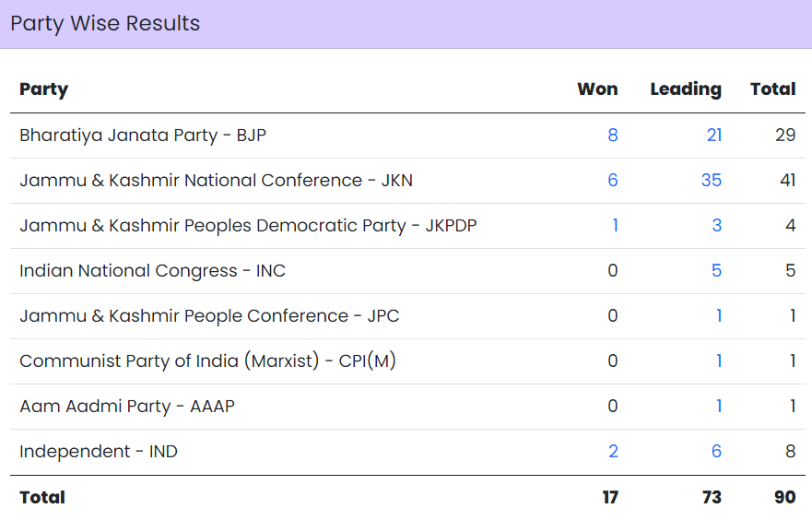Viewport: 812px width, 520px height.
Task: Open JKN leading count 35
Action: [x=712, y=180]
